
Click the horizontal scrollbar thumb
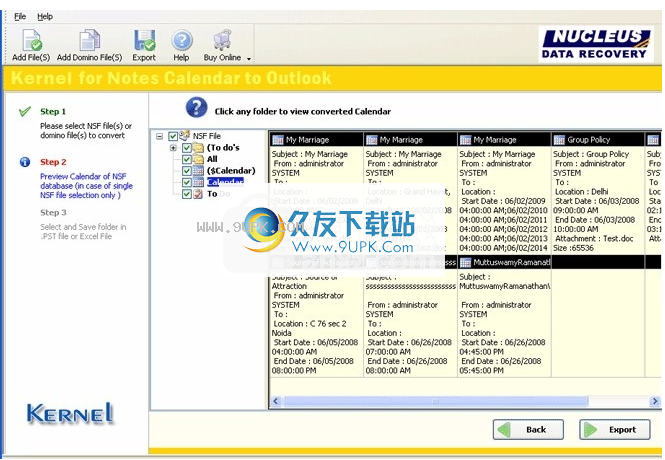click(436, 401)
